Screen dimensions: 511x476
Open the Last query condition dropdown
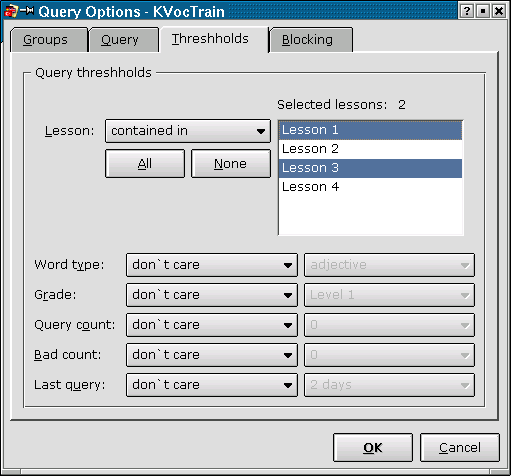[x=212, y=385]
